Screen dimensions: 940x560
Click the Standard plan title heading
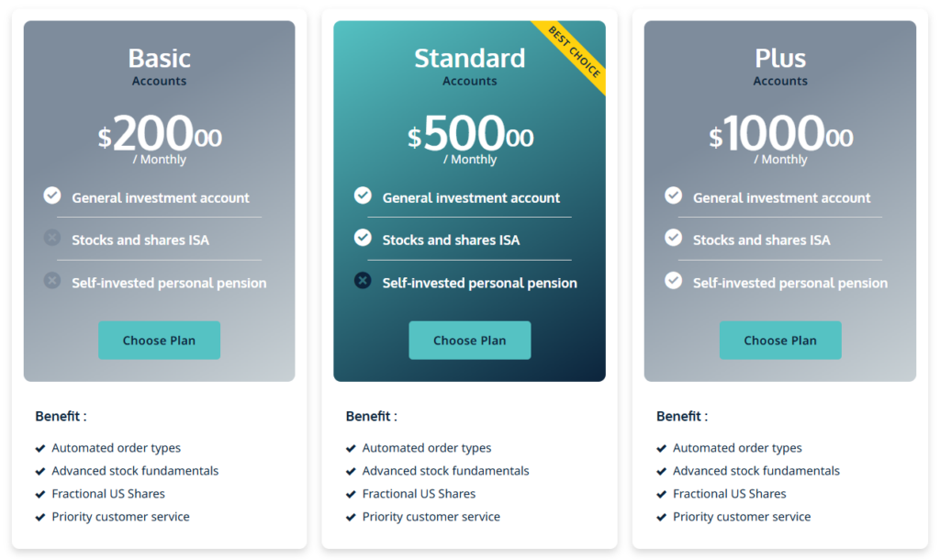(x=469, y=58)
